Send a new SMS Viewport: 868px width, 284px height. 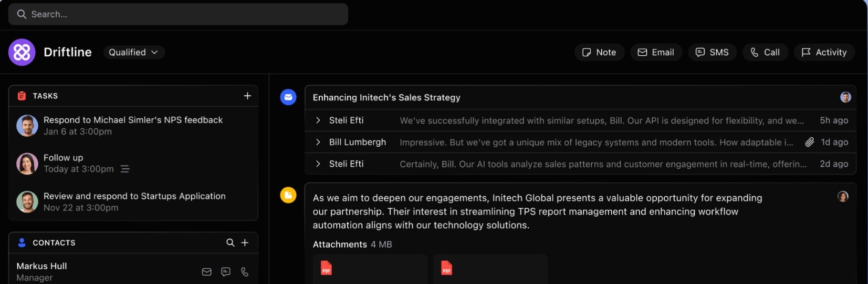click(x=712, y=52)
